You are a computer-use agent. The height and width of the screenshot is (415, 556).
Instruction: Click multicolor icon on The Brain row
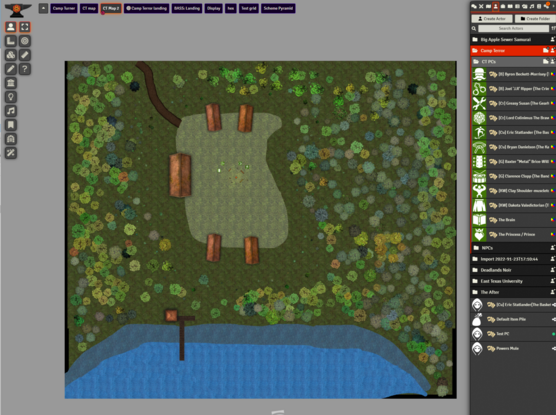point(553,220)
